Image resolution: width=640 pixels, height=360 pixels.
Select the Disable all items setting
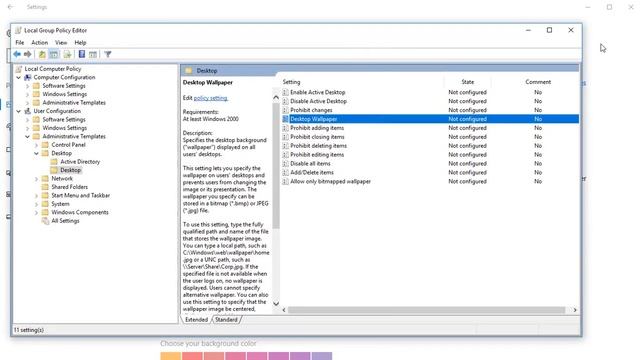310,164
